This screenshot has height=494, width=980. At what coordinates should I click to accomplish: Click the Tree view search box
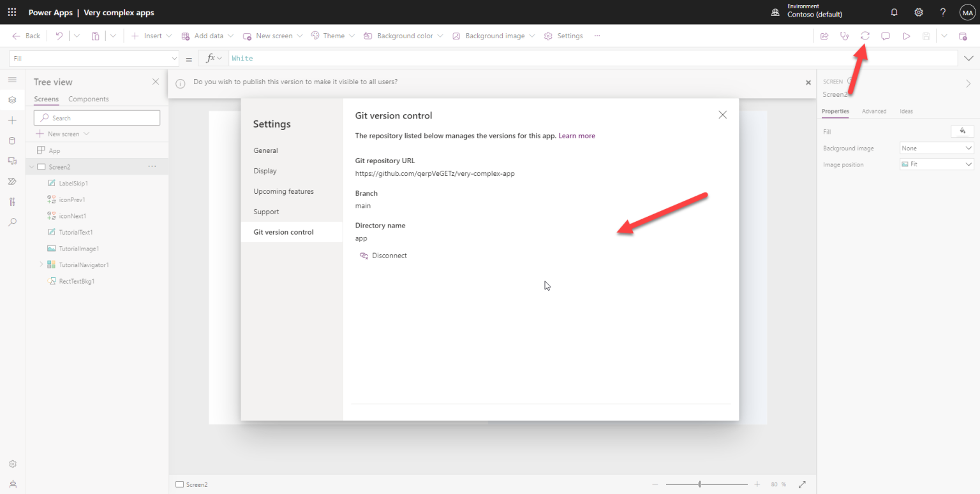[x=97, y=118]
